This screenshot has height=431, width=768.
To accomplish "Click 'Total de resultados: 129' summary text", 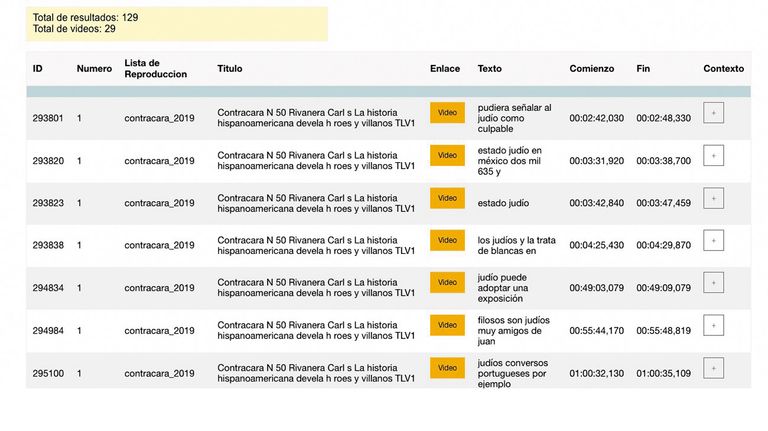I will click(x=85, y=18).
